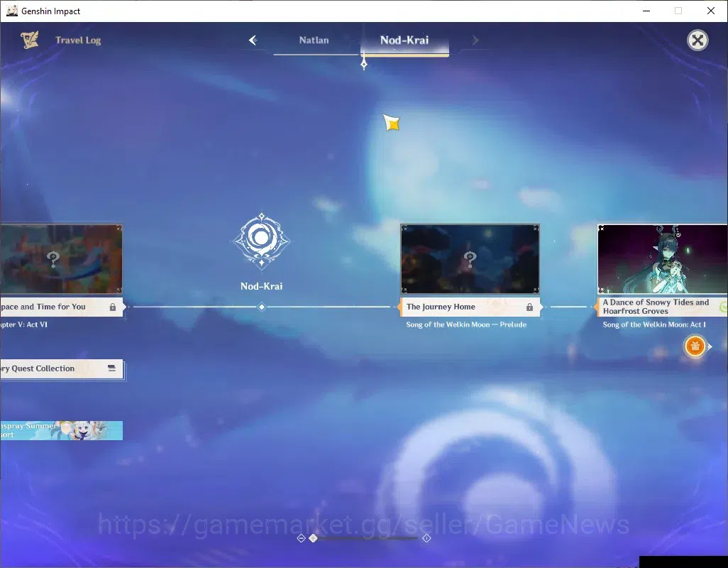Select The Journey Home quest label
The image size is (728, 568).
[x=470, y=307]
